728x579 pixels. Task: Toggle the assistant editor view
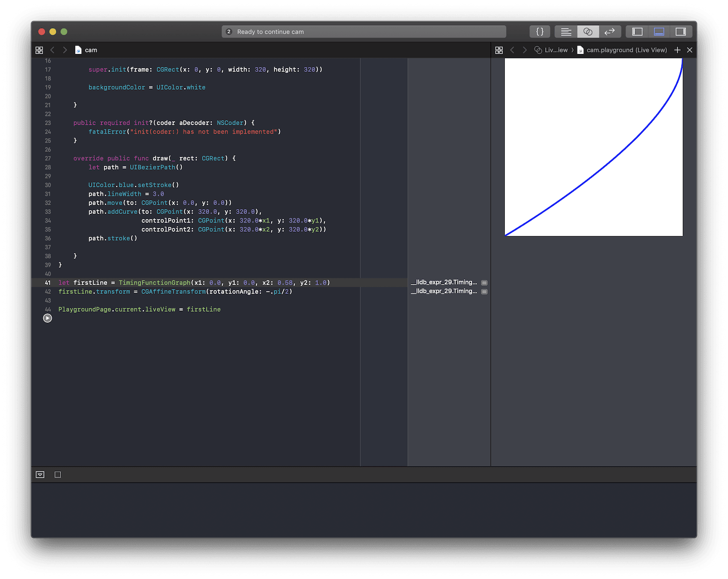click(588, 32)
